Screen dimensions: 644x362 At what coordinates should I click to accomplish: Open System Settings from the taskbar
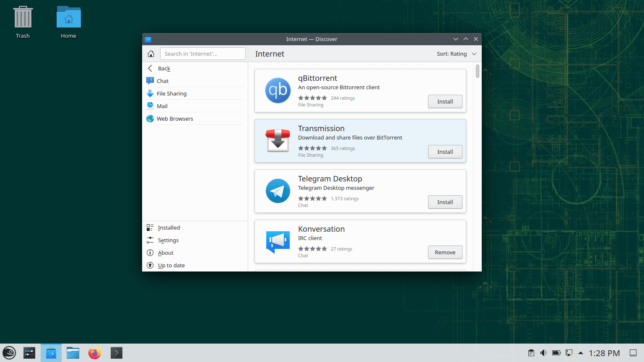29,353
